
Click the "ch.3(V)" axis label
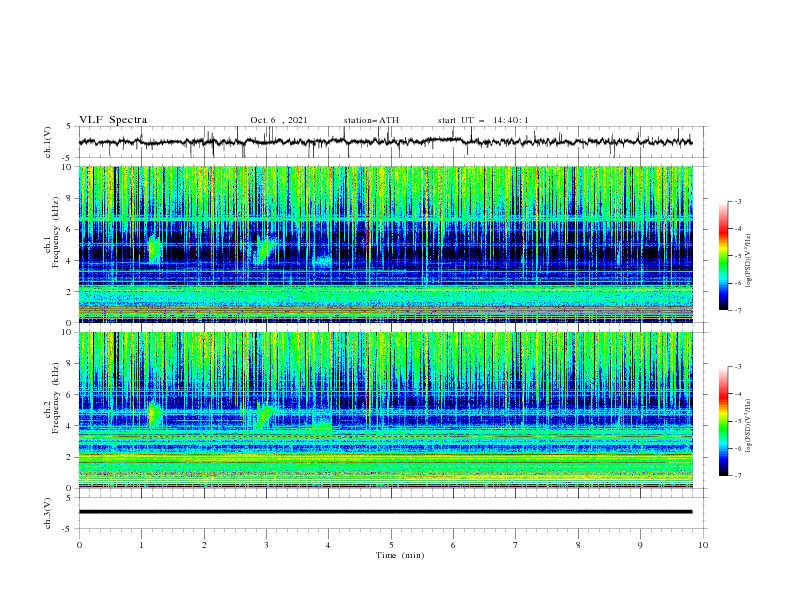pyautogui.click(x=48, y=513)
